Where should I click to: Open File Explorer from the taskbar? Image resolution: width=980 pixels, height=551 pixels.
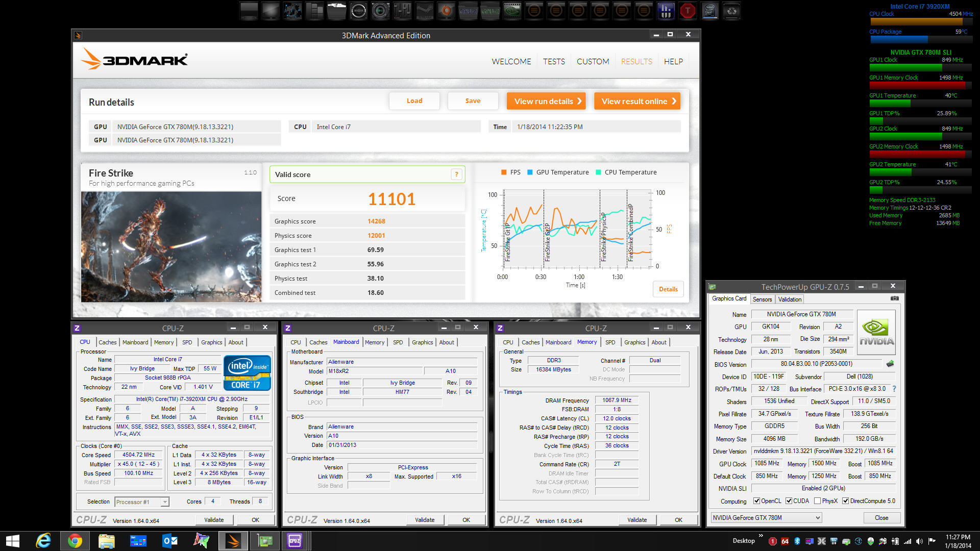point(107,541)
